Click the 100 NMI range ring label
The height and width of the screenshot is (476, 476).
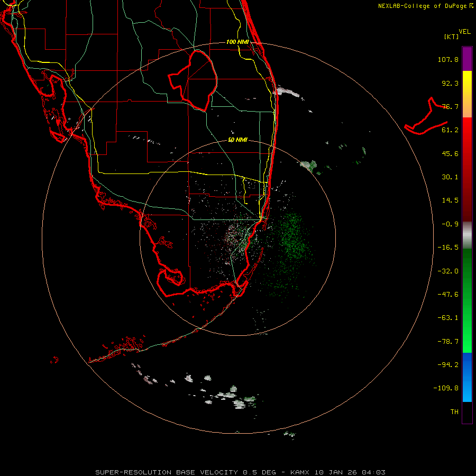237,42
